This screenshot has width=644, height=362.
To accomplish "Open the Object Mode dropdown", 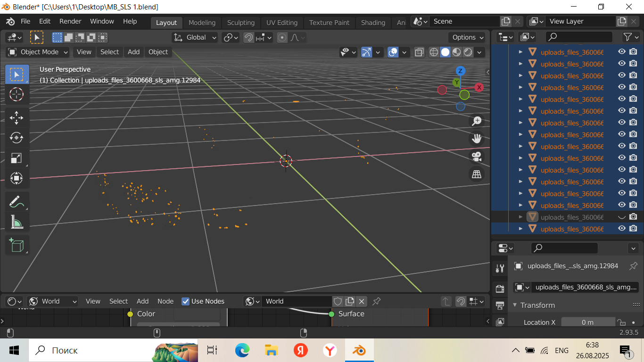I will [39, 52].
